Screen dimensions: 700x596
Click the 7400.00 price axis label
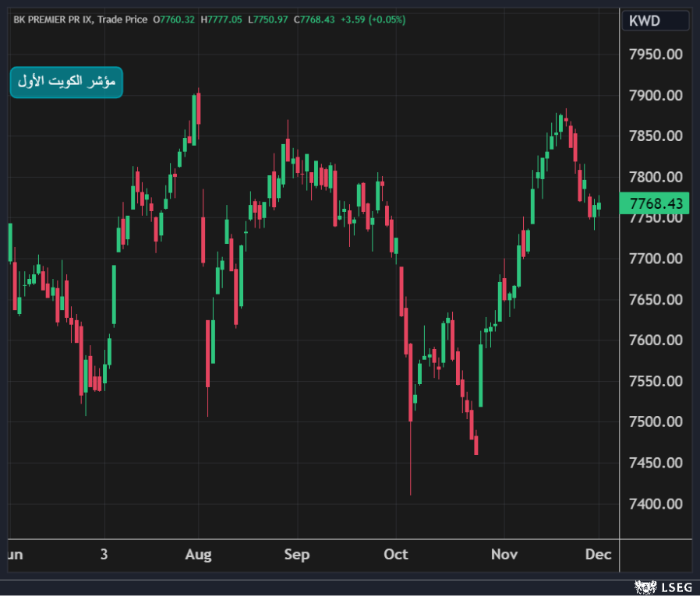pos(656,503)
